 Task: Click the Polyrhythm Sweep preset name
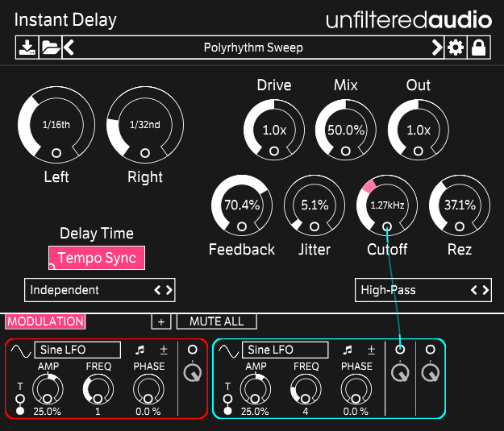pyautogui.click(x=253, y=48)
